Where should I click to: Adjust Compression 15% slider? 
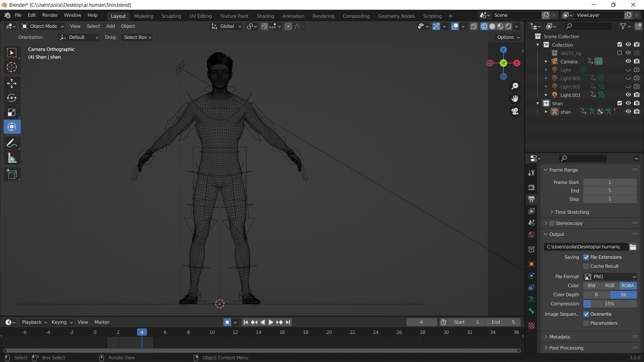pyautogui.click(x=610, y=304)
